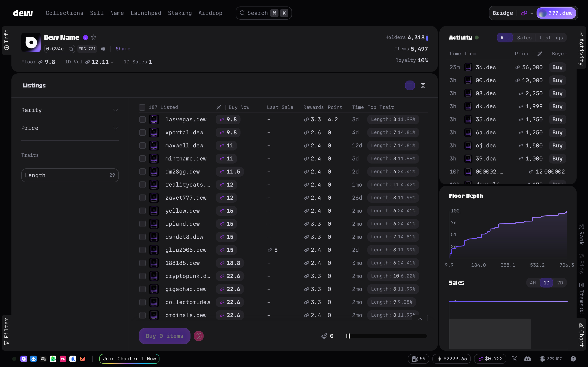Open the collection website globe icon

[x=103, y=49]
